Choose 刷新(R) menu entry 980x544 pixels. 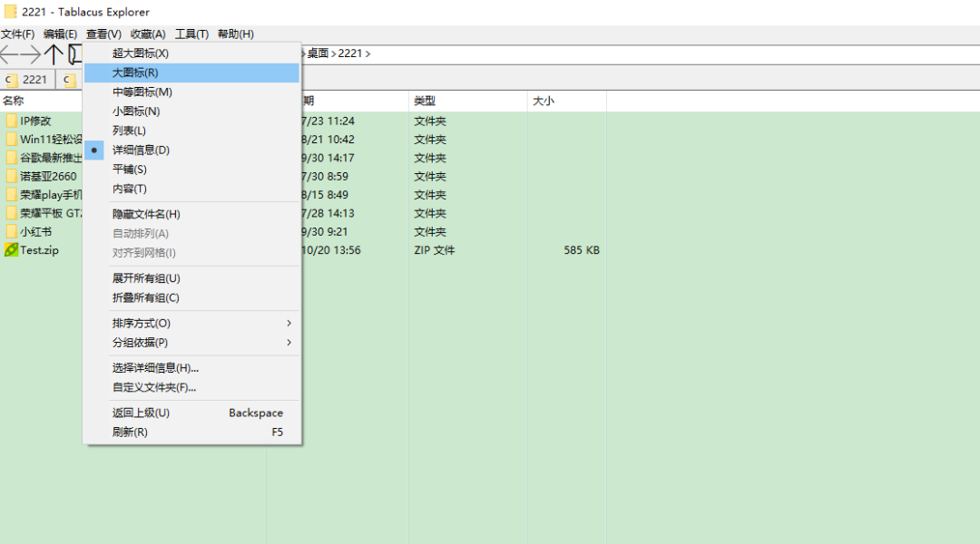pos(191,432)
